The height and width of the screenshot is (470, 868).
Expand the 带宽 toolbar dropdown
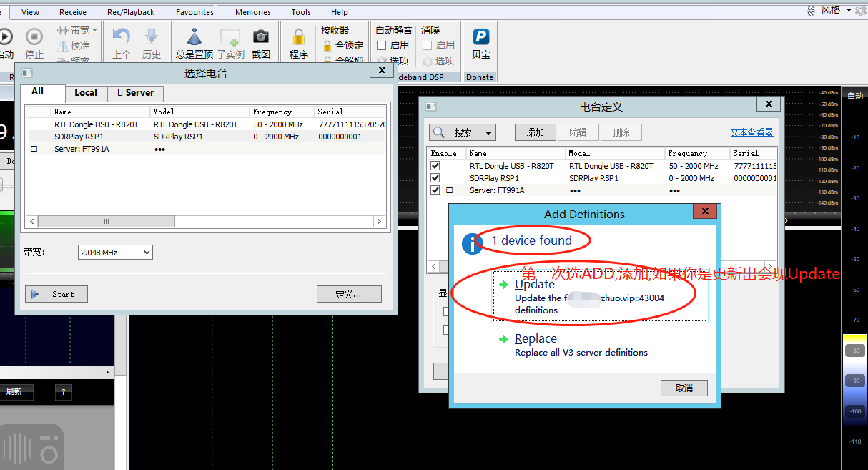click(x=94, y=30)
